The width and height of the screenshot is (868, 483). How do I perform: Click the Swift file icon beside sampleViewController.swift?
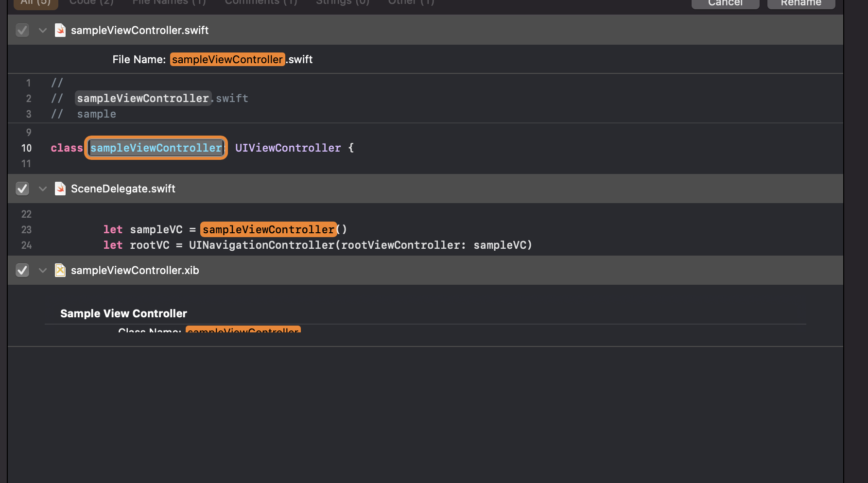click(60, 30)
